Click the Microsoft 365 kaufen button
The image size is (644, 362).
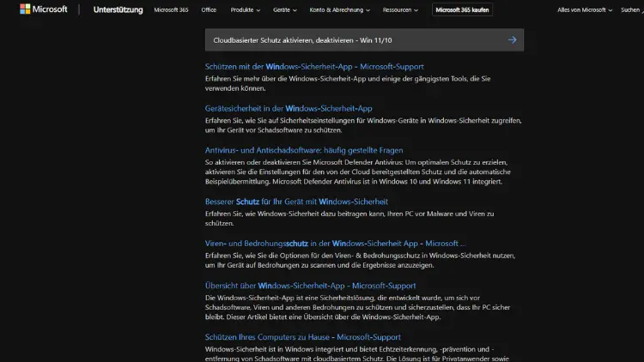click(462, 9)
